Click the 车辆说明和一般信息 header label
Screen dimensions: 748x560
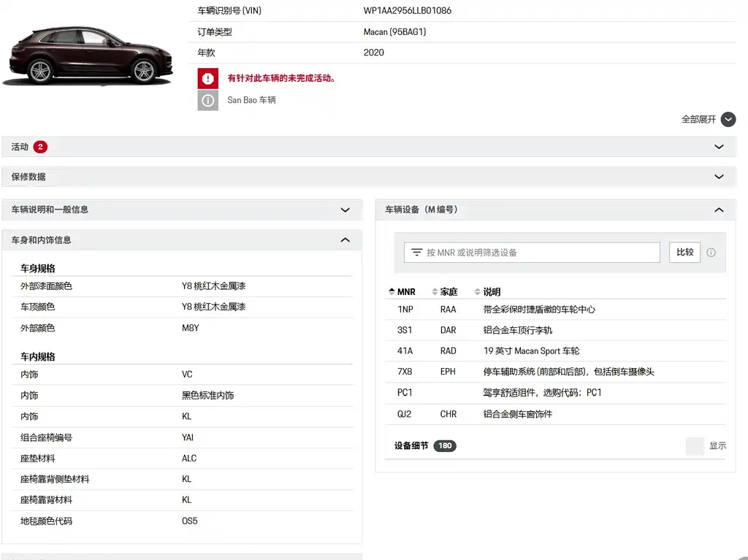click(x=50, y=210)
